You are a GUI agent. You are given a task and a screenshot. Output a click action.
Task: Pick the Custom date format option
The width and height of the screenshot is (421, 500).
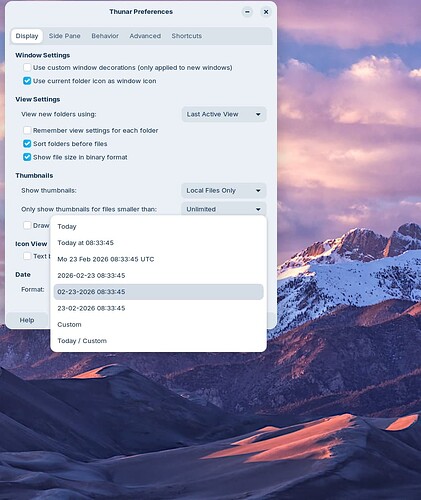[158, 324]
